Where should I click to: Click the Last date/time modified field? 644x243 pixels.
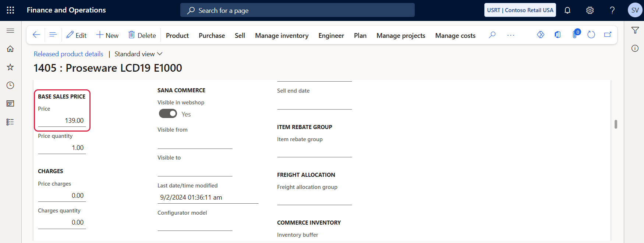208,197
